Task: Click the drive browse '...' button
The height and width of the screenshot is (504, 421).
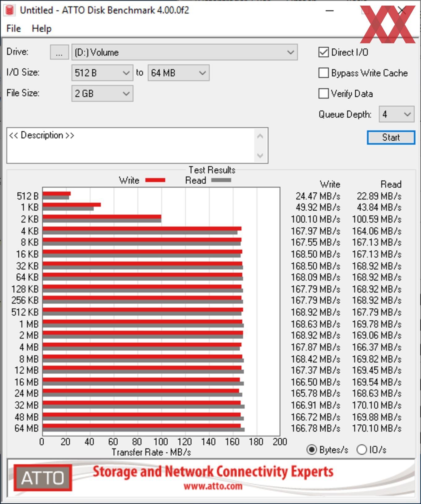Action: (59, 52)
